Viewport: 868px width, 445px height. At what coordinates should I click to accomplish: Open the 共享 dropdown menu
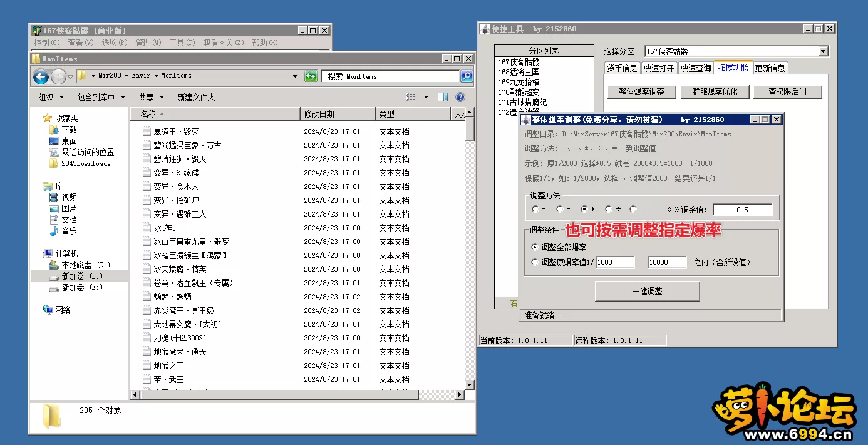pos(151,97)
